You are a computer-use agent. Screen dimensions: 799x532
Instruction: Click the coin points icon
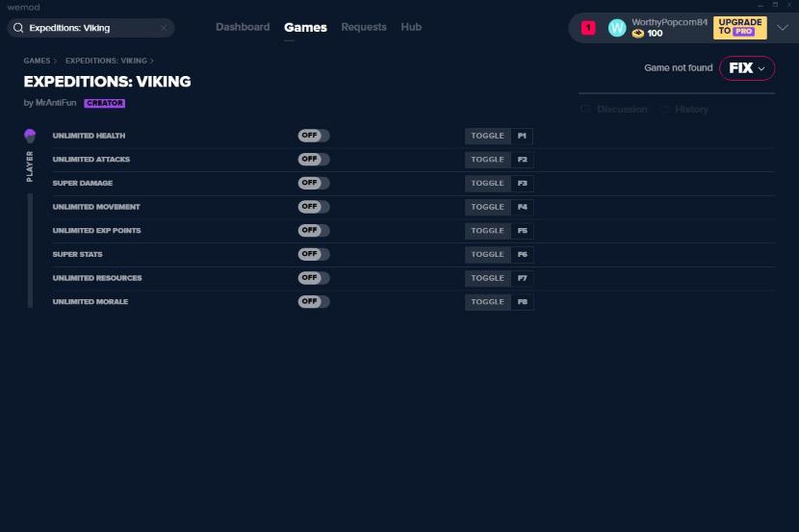(x=638, y=34)
